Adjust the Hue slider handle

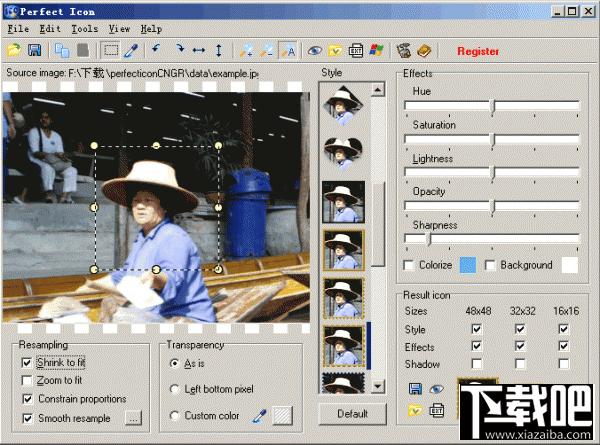(x=493, y=106)
